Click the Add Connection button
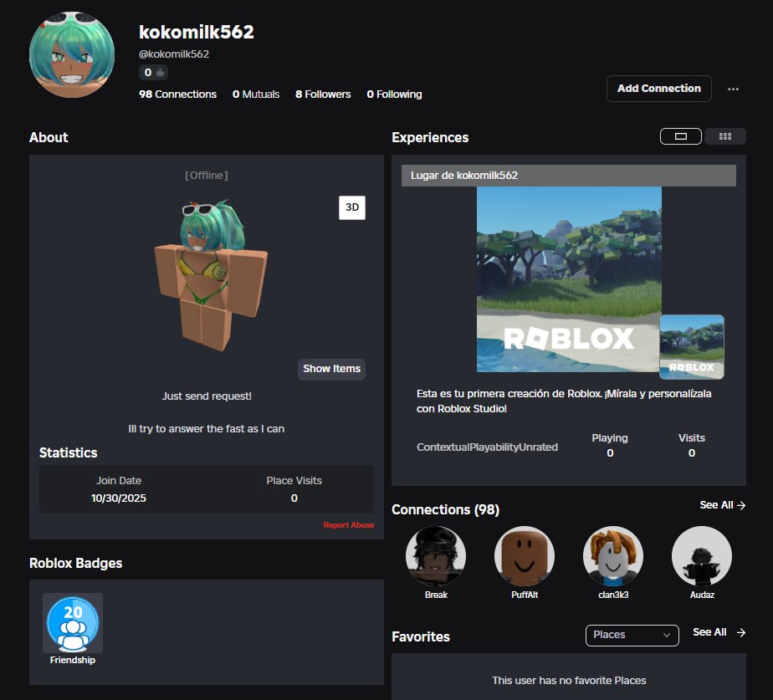 (x=658, y=88)
